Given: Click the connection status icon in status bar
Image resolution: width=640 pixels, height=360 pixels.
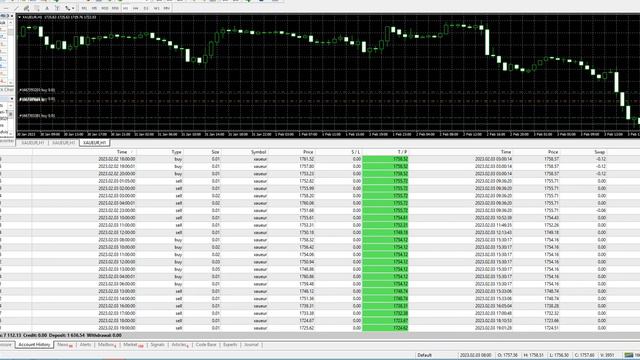Looking at the screenshot, I should 629,355.
